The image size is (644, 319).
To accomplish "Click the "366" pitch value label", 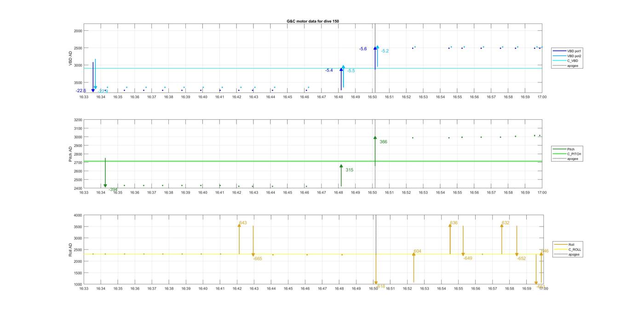I will (383, 142).
